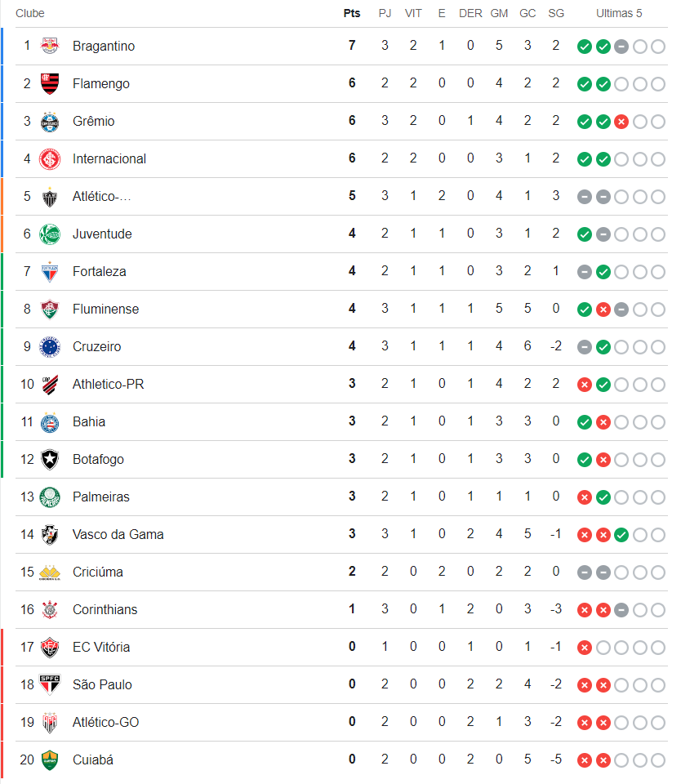The image size is (681, 784).
Task: Sort table by the Pts column header
Action: pyautogui.click(x=352, y=13)
